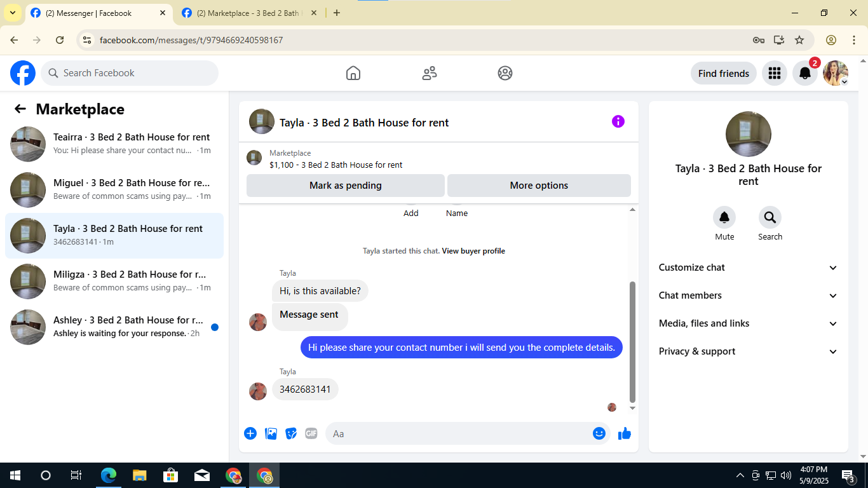The image size is (868, 488).
Task: Switch to Messenger | Facebook tab
Action: (98, 13)
